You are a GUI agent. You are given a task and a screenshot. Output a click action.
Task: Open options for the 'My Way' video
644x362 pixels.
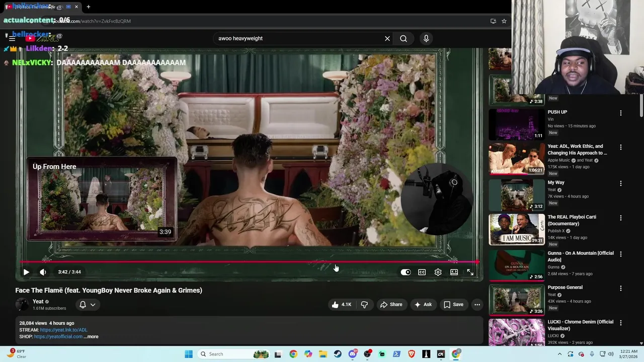point(620,184)
